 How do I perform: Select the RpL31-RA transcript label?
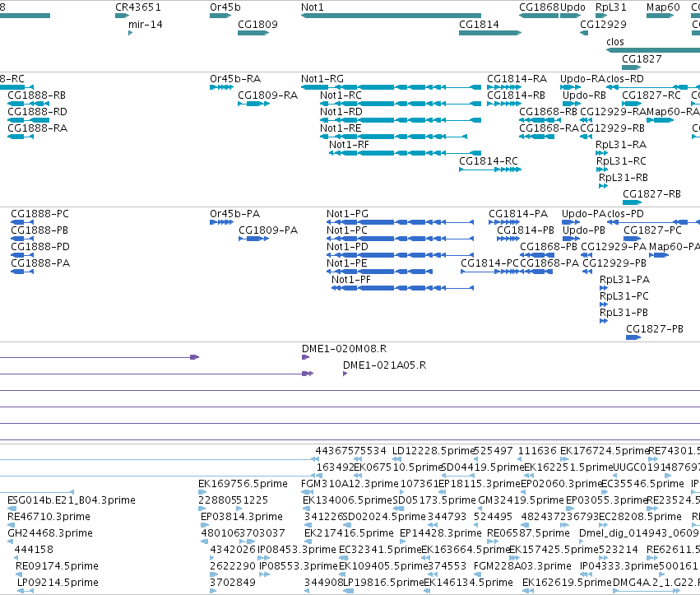click(621, 144)
